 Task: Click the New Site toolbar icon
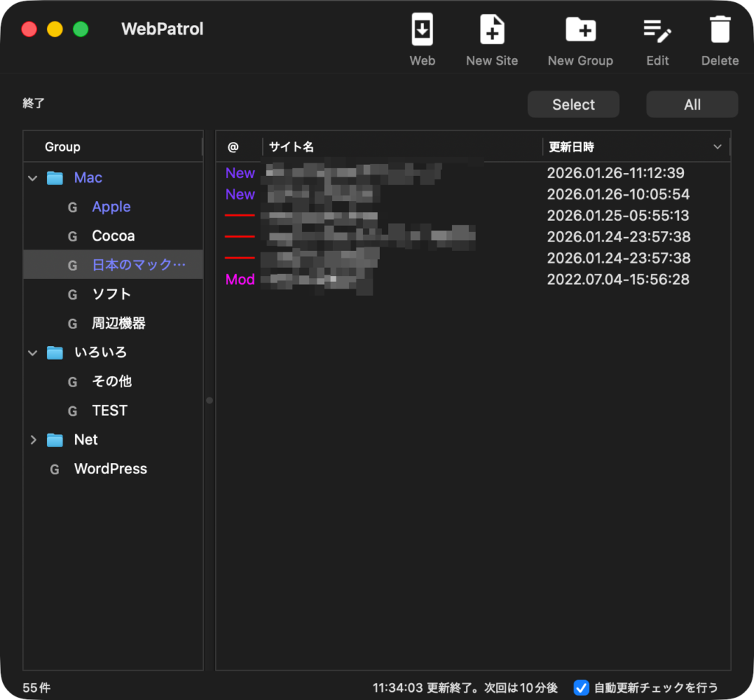pyautogui.click(x=492, y=31)
